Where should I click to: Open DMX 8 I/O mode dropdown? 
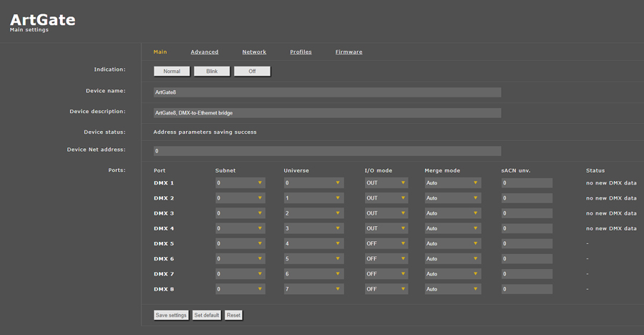point(386,289)
